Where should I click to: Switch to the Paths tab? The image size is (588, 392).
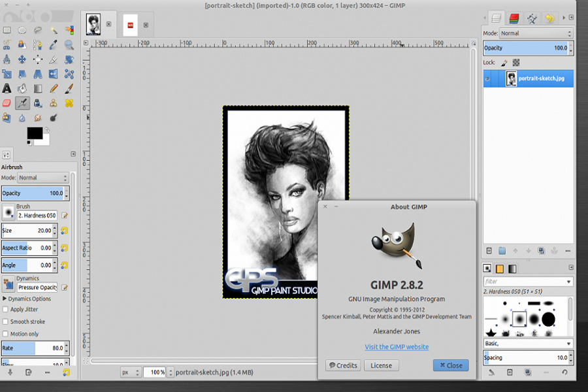point(532,18)
